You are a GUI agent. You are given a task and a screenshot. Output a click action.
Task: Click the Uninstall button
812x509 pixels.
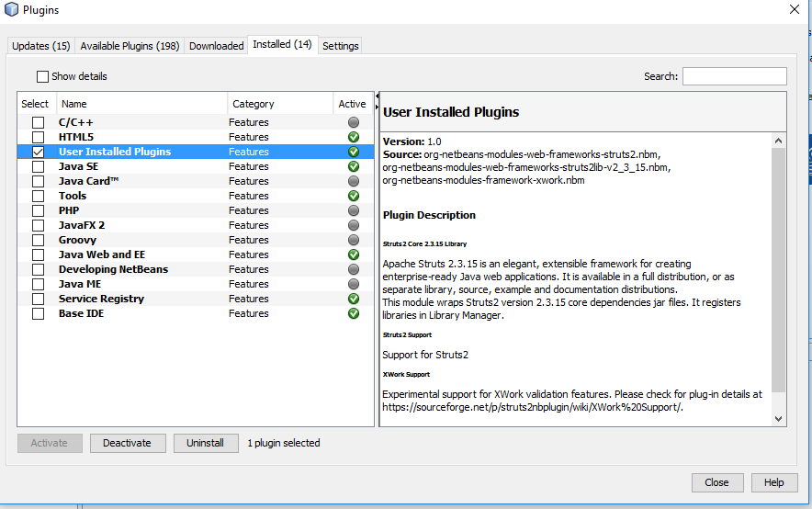point(206,443)
